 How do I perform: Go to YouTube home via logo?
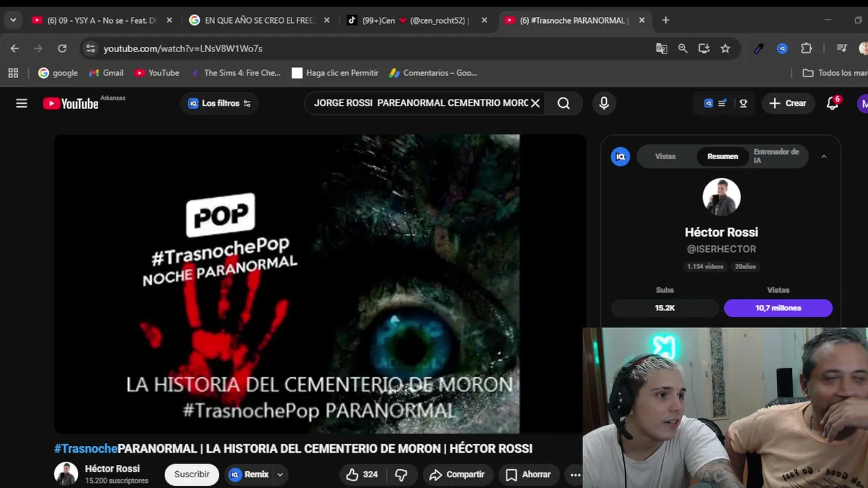point(71,103)
